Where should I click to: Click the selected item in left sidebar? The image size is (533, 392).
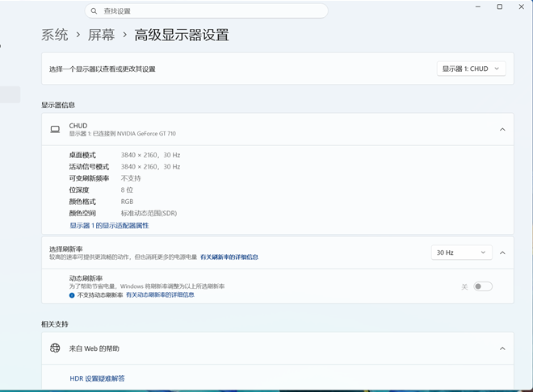point(10,94)
